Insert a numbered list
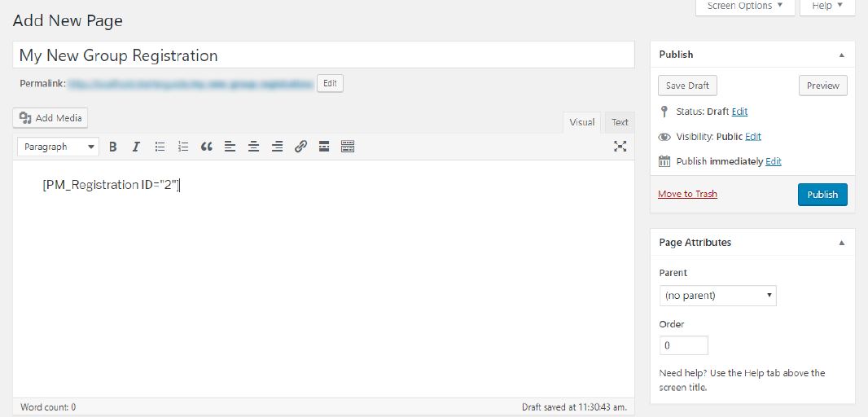The height and width of the screenshot is (417, 868). (x=183, y=147)
